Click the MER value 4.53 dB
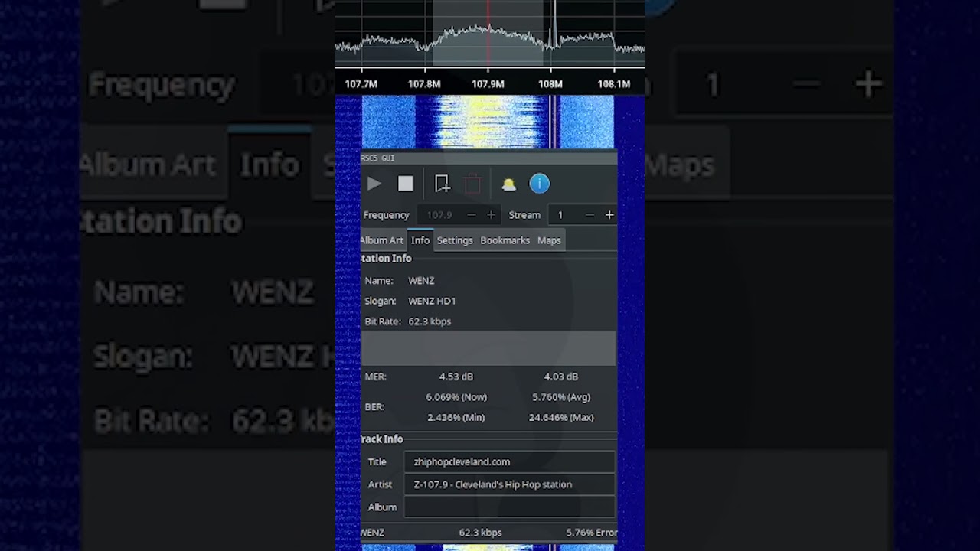The height and width of the screenshot is (551, 980). click(456, 377)
